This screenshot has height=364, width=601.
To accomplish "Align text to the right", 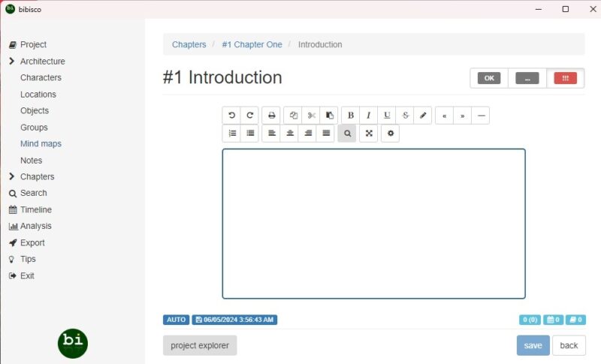I will [x=308, y=133].
